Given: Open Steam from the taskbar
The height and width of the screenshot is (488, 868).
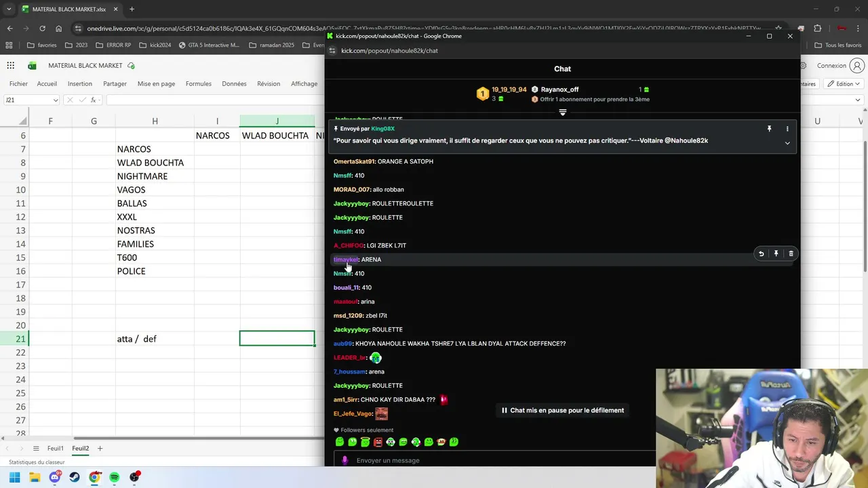Looking at the screenshot, I should (x=75, y=477).
